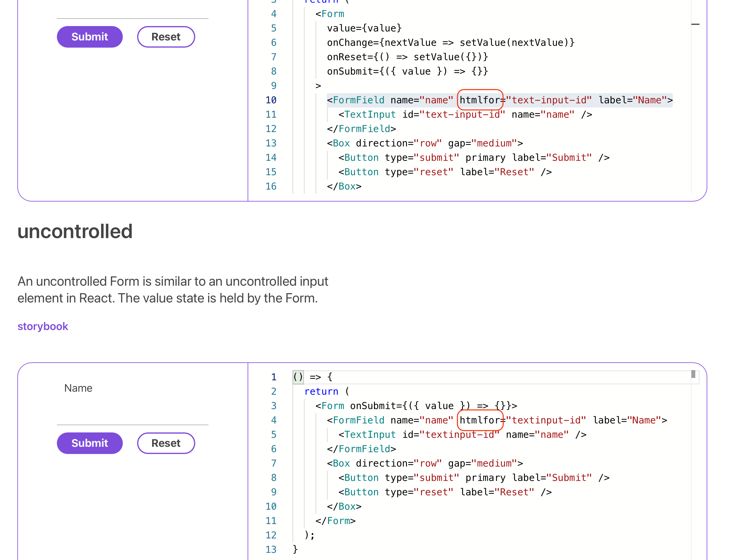This screenshot has width=739, height=560.
Task: Click the circled htmlfor attribute in top code
Action: tap(480, 100)
